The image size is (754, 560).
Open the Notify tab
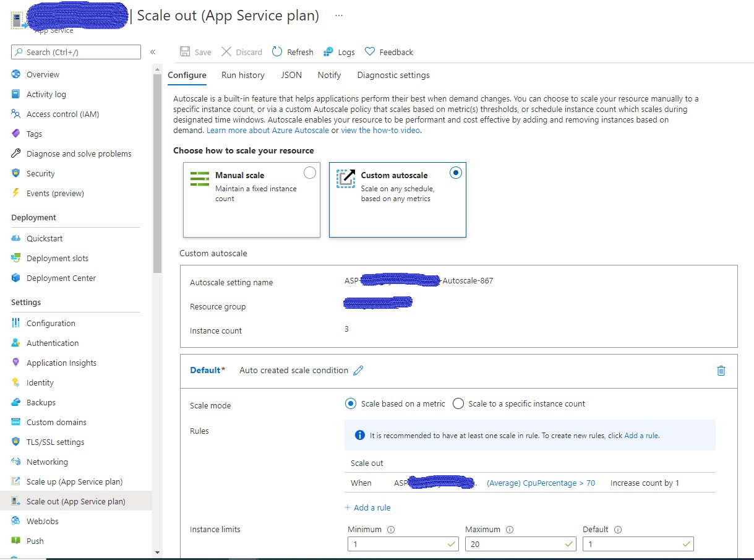pos(329,75)
